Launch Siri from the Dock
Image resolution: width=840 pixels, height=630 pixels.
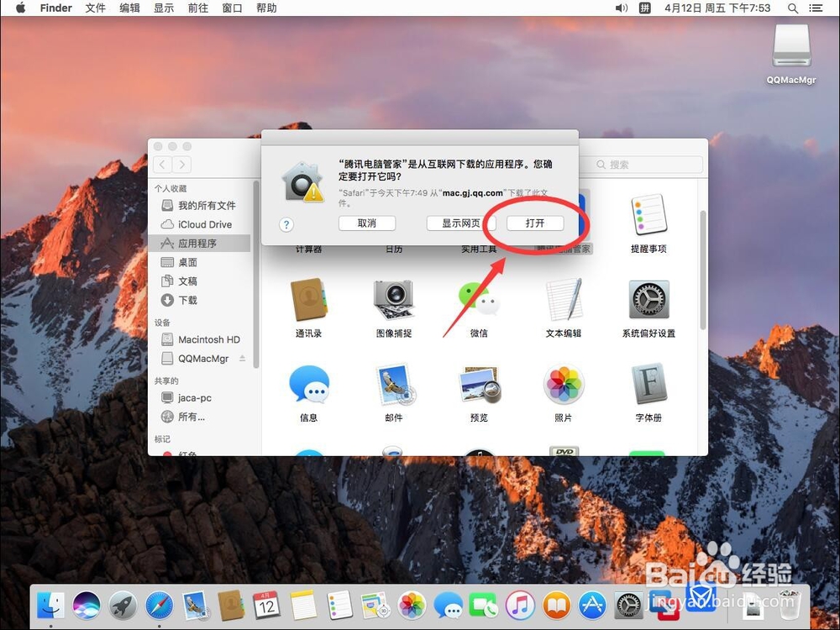[87, 606]
